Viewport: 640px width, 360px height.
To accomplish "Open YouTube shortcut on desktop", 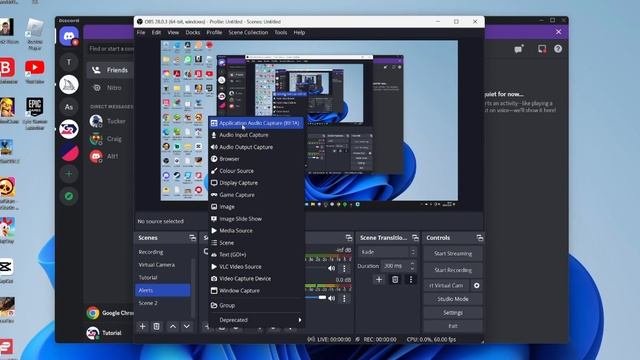I will tap(35, 71).
